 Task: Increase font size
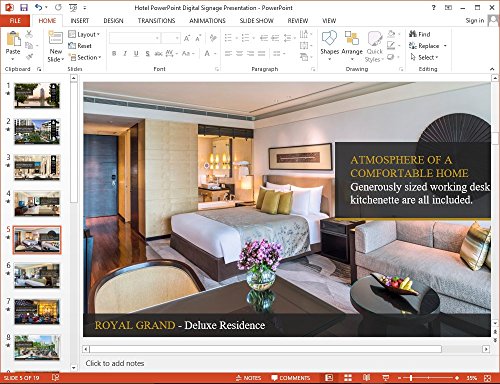point(187,38)
